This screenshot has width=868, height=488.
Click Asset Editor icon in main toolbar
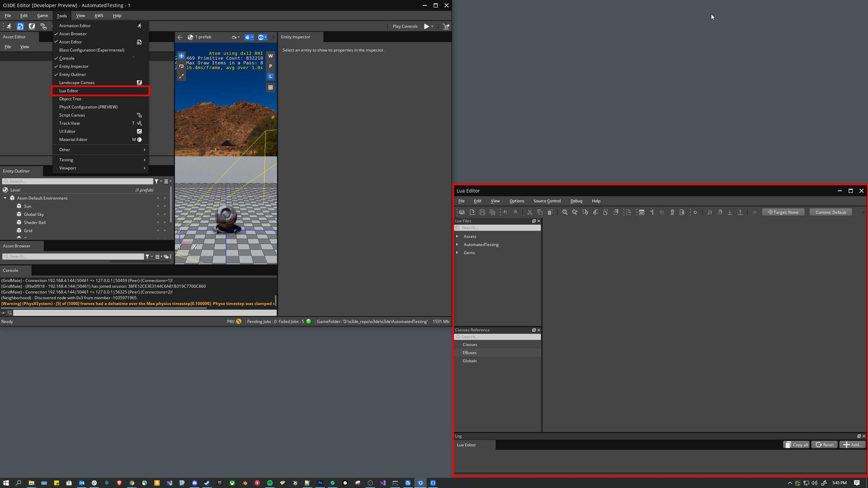tap(20, 26)
